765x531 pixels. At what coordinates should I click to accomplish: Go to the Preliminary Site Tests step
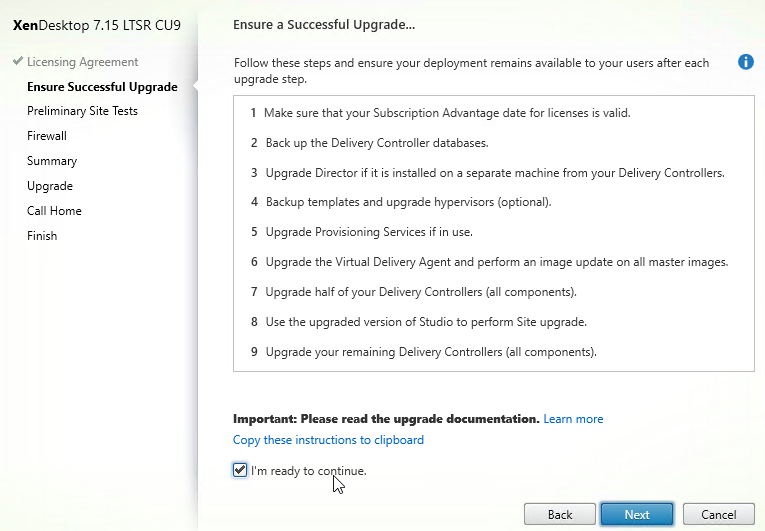point(82,111)
